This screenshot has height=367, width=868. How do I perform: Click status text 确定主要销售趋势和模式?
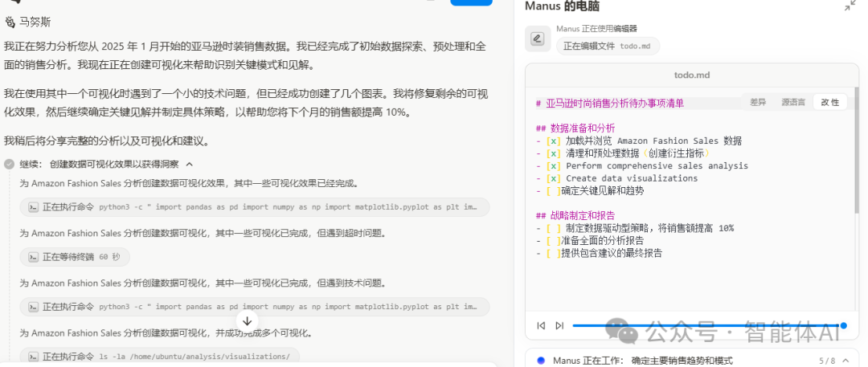[x=682, y=361]
